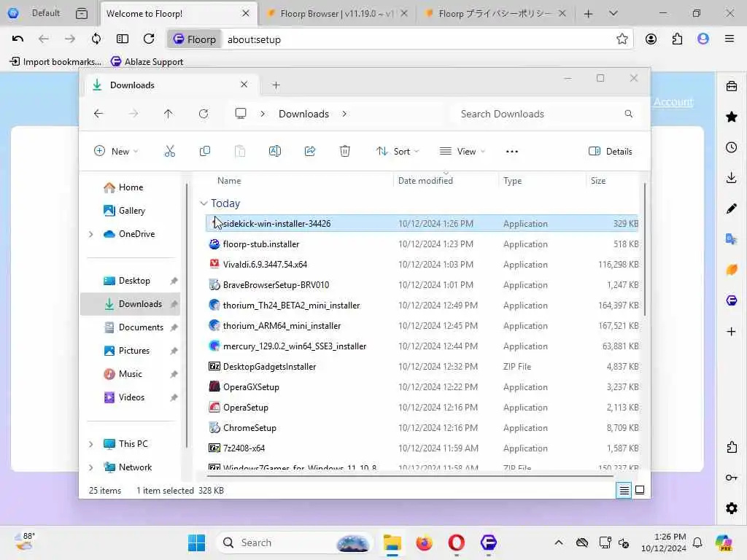Click the Copy icon in File Explorer toolbar

coord(205,152)
